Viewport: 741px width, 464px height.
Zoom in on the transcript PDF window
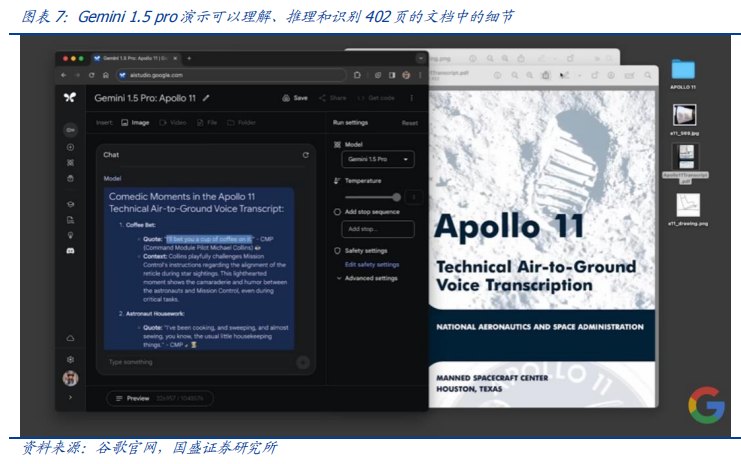point(530,75)
